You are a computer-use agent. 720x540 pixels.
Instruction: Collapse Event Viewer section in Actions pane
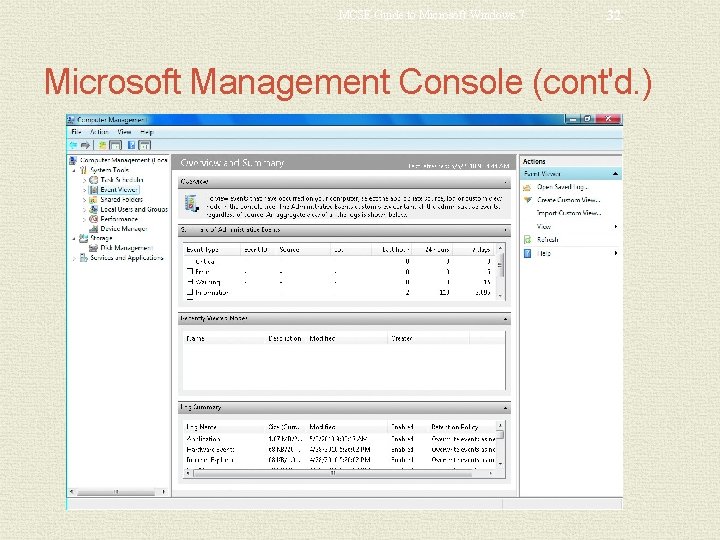coord(615,174)
